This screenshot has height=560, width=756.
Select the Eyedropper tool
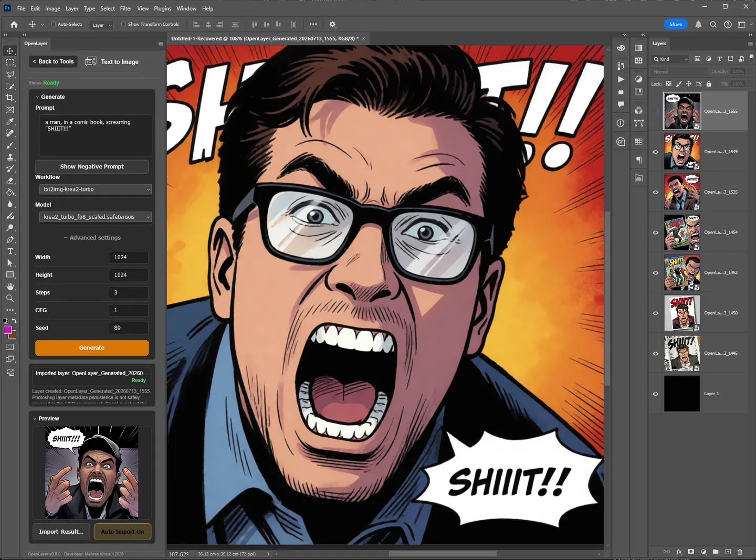10,121
